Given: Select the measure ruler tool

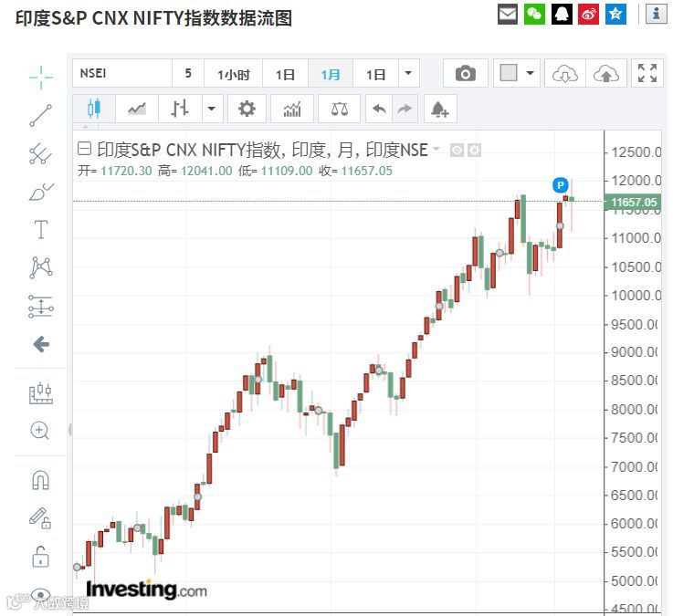Looking at the screenshot, I should (41, 392).
